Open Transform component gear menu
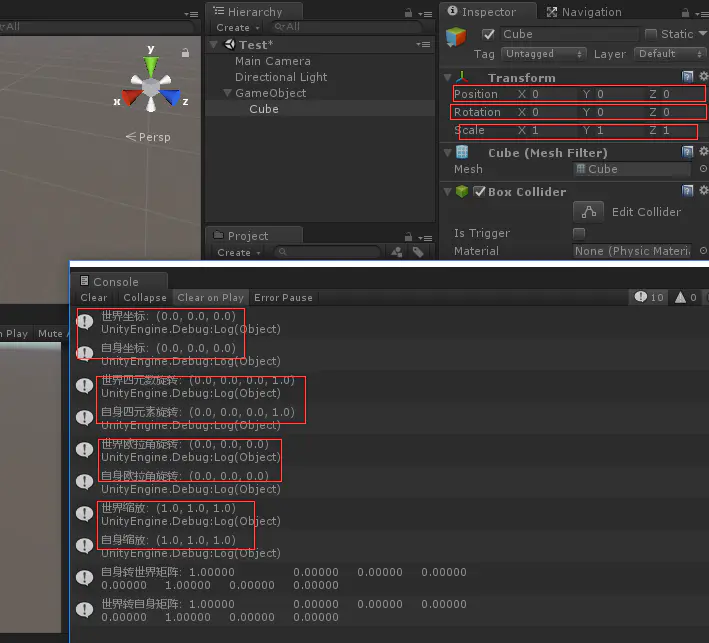The height and width of the screenshot is (643, 709). [x=704, y=76]
